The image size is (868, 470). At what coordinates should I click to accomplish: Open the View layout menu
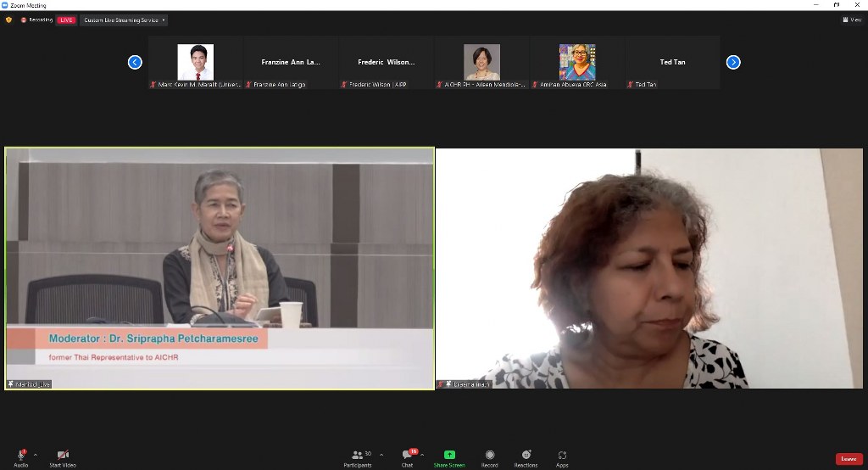point(851,20)
